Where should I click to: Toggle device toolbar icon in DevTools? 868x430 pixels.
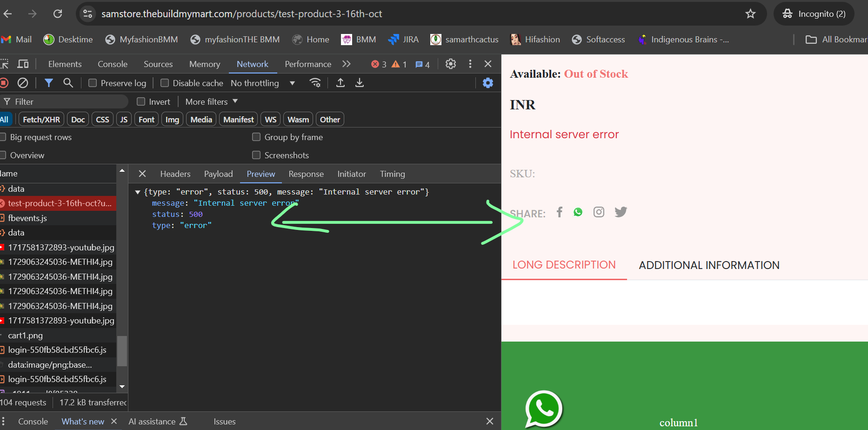(x=23, y=64)
